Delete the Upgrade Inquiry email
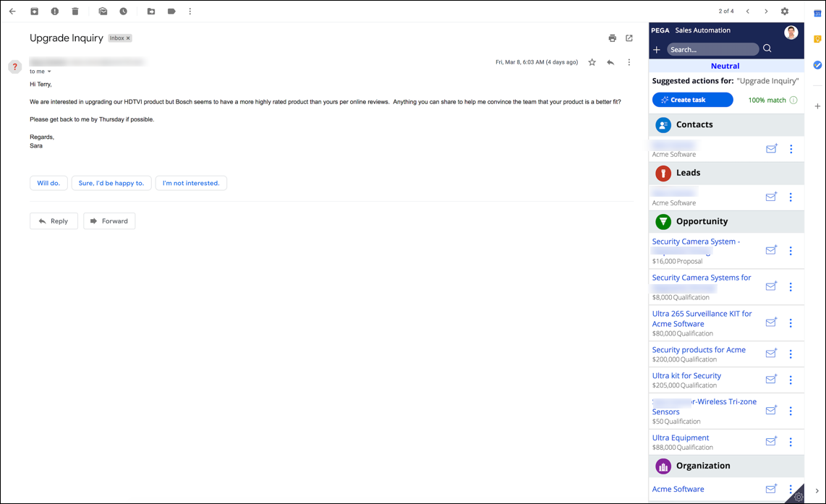826x504 pixels. coord(75,12)
